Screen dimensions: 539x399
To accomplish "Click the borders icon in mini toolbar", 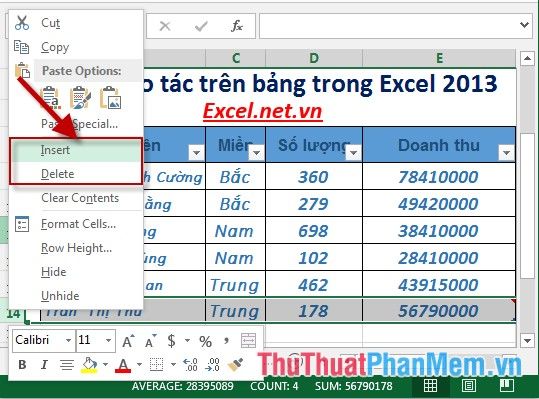I will [156, 365].
